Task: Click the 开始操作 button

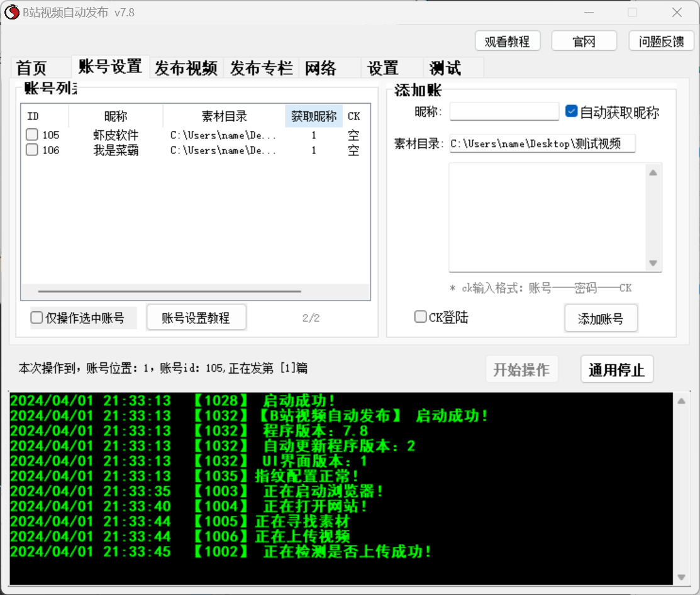Action: click(521, 370)
